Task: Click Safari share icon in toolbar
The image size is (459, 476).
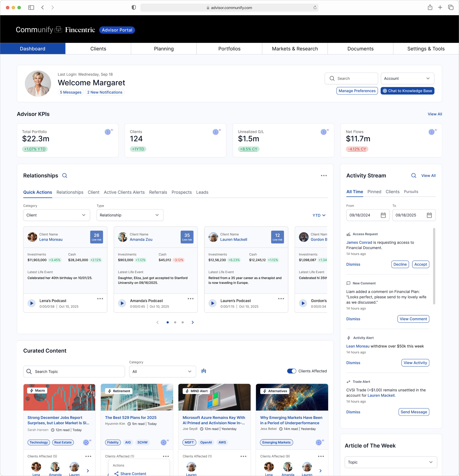Action: click(x=430, y=8)
